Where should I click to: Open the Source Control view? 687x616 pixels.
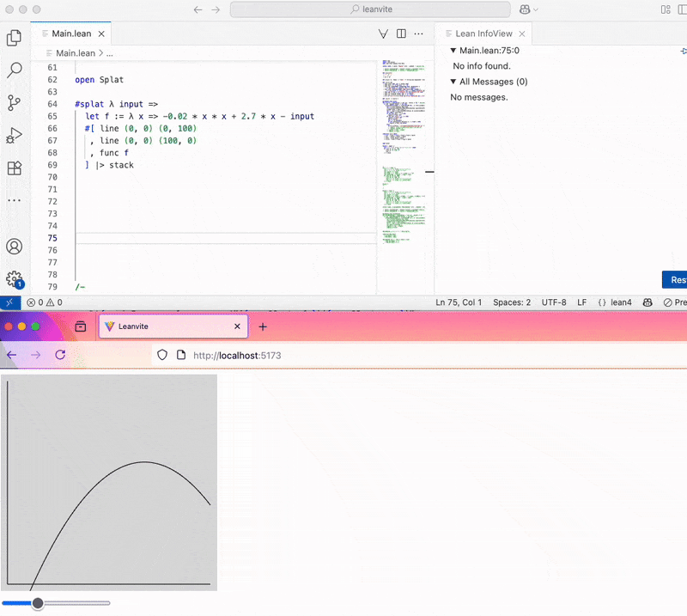(x=14, y=103)
